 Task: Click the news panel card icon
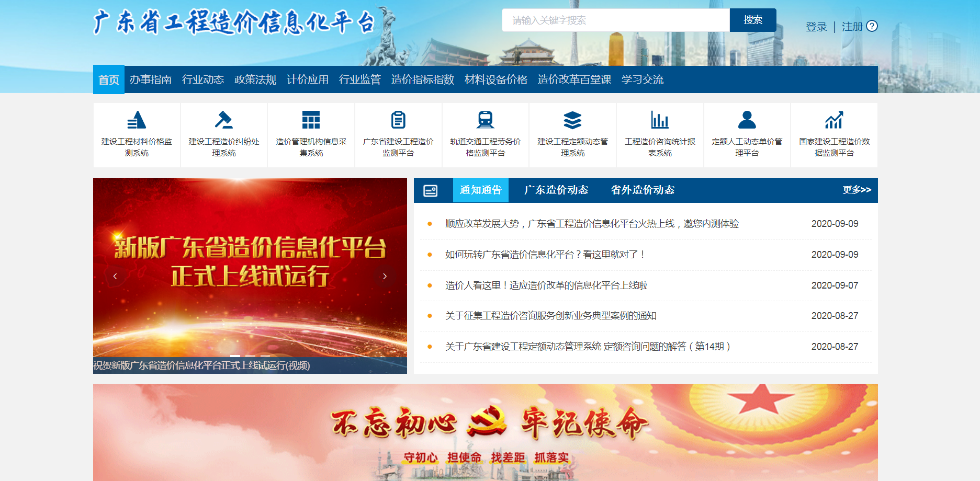[431, 190]
